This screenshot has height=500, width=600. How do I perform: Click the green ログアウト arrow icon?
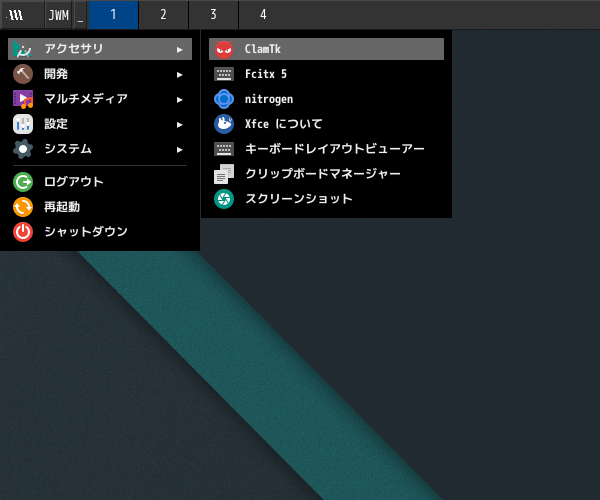coord(23,182)
